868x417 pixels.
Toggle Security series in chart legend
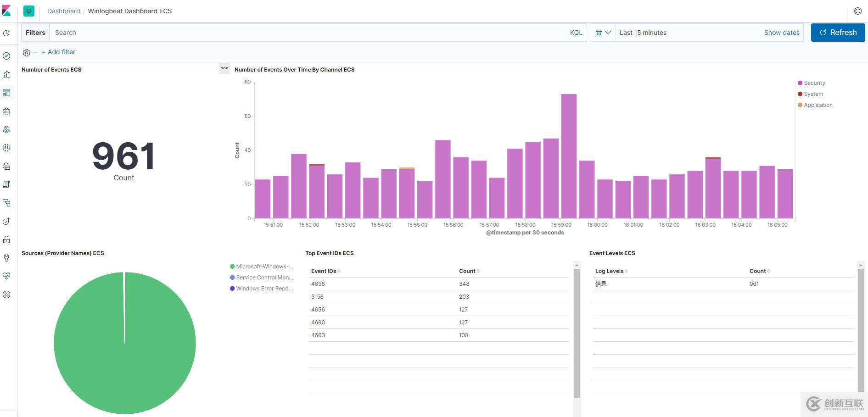click(x=812, y=83)
